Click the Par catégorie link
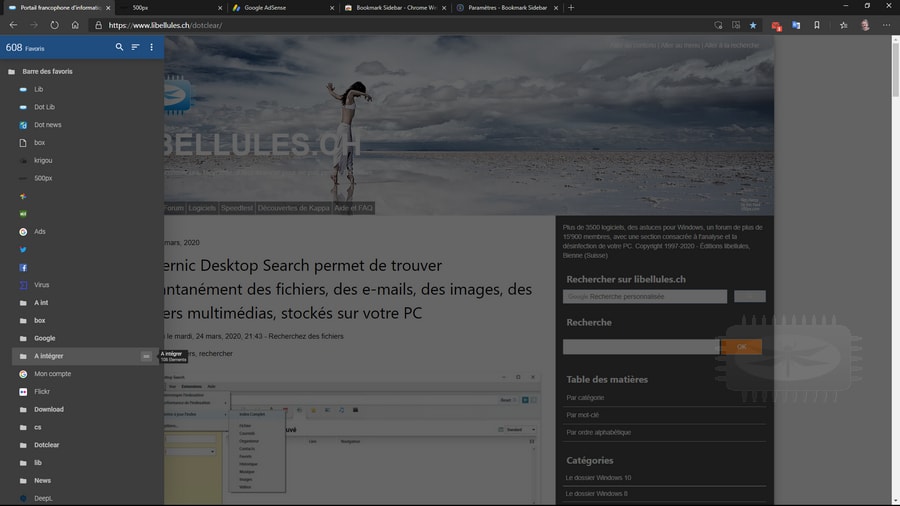 click(x=585, y=398)
